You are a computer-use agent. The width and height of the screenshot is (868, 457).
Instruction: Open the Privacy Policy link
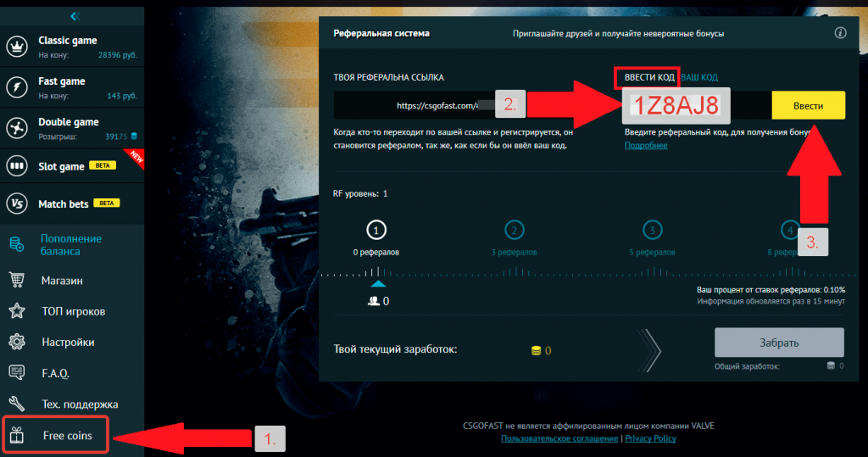point(650,438)
